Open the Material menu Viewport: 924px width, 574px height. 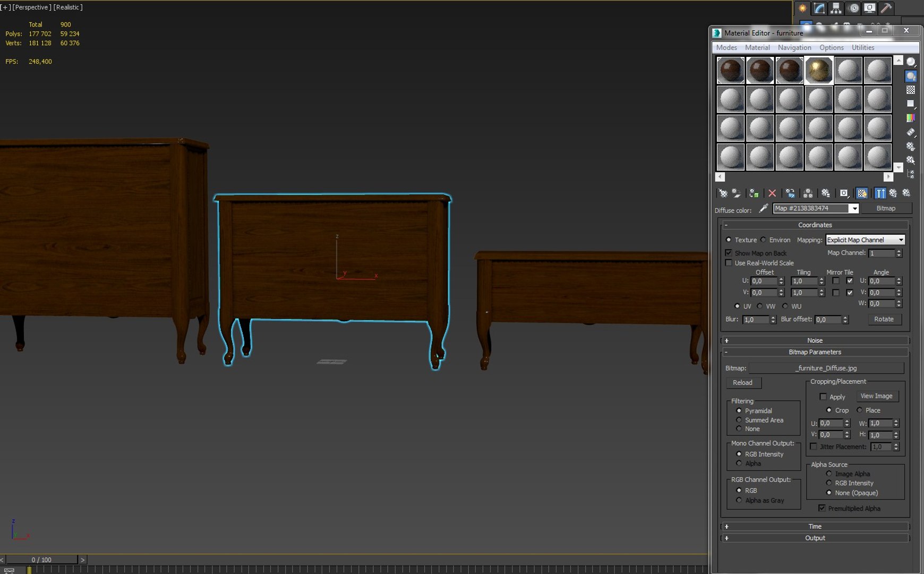(x=757, y=47)
